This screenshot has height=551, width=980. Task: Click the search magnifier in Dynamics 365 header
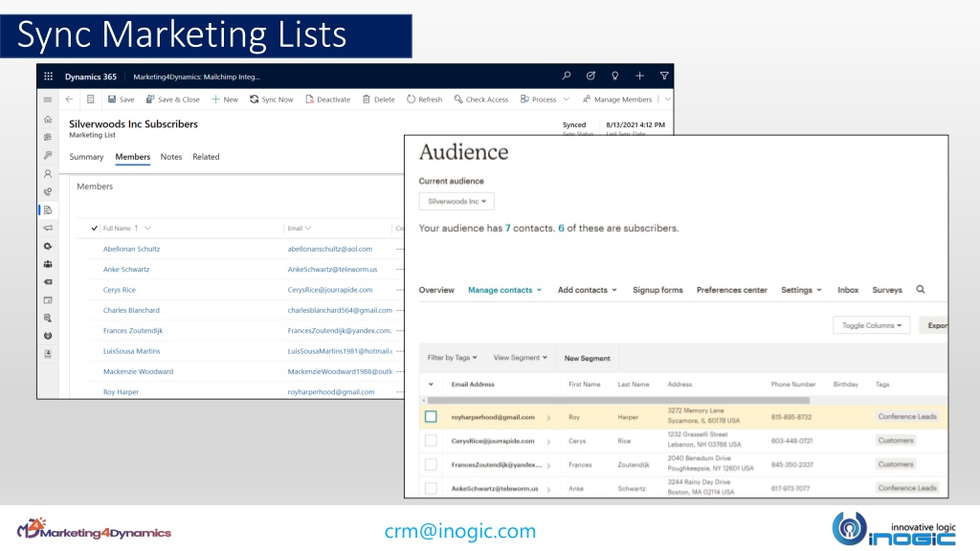[x=567, y=76]
